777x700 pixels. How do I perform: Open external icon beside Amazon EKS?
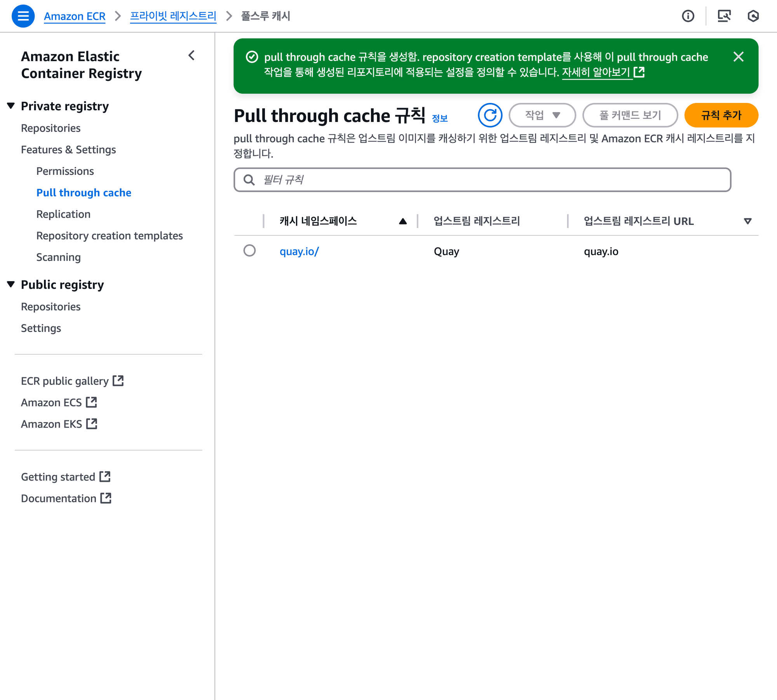pos(92,423)
